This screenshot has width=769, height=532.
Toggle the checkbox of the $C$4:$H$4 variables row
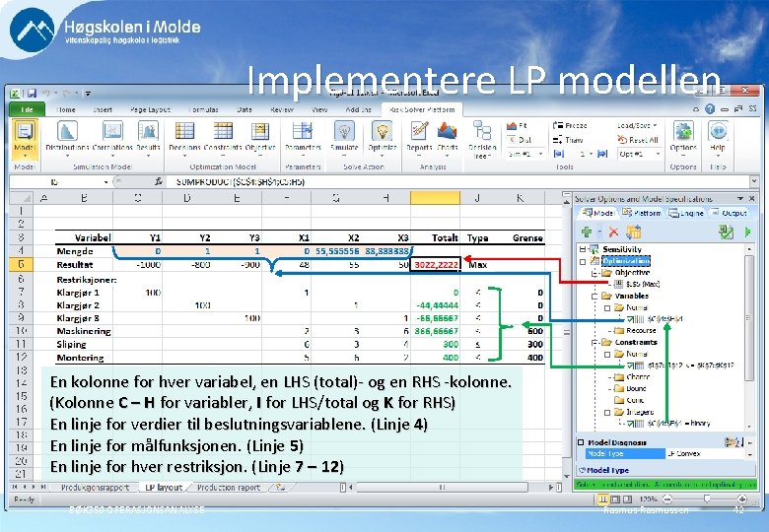[631, 319]
